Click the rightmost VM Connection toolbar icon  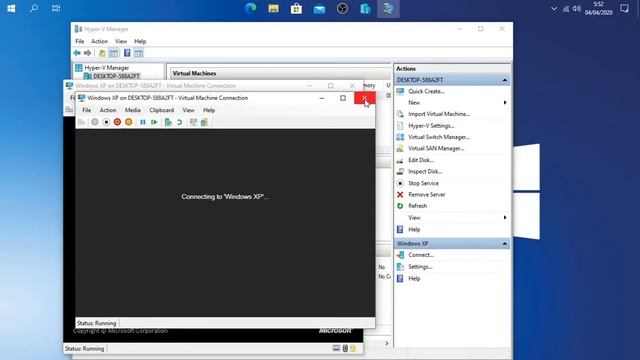pyautogui.click(x=204, y=122)
